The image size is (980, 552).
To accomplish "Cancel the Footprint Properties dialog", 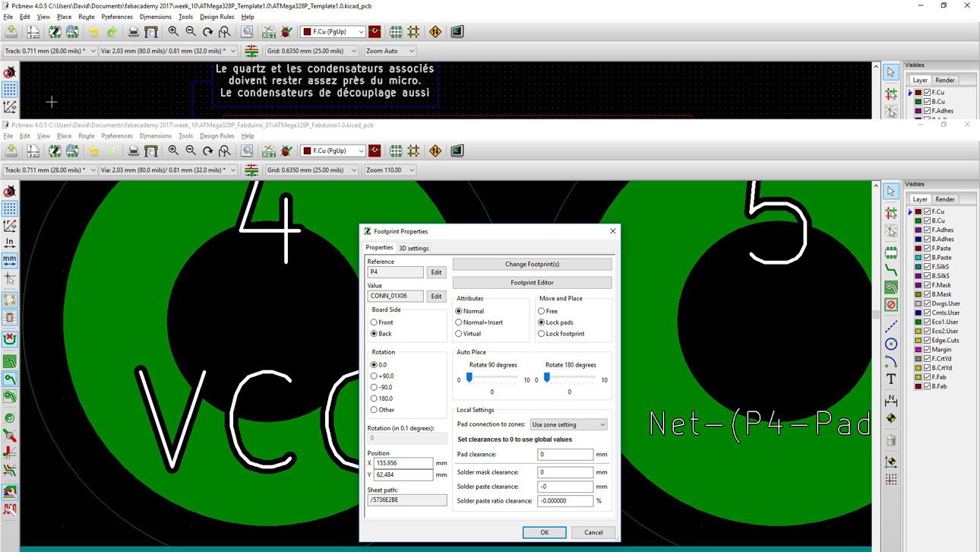I will tap(593, 532).
